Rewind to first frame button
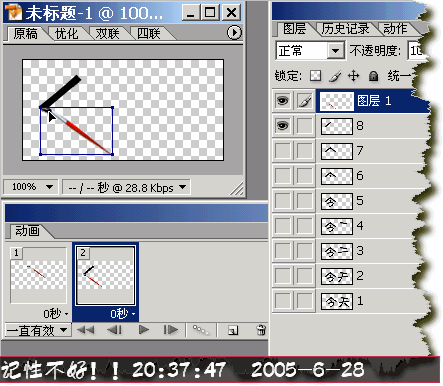The height and width of the screenshot is (386, 443). coord(86,330)
